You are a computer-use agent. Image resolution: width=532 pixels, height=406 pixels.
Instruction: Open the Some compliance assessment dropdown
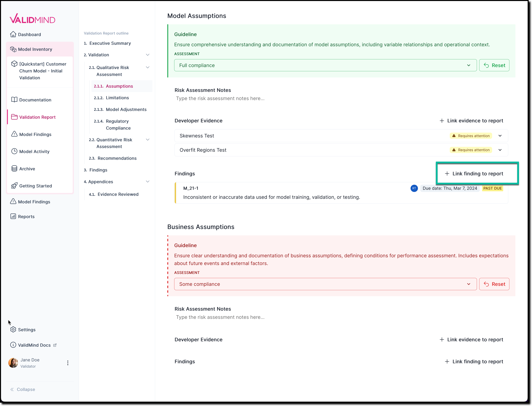click(469, 284)
